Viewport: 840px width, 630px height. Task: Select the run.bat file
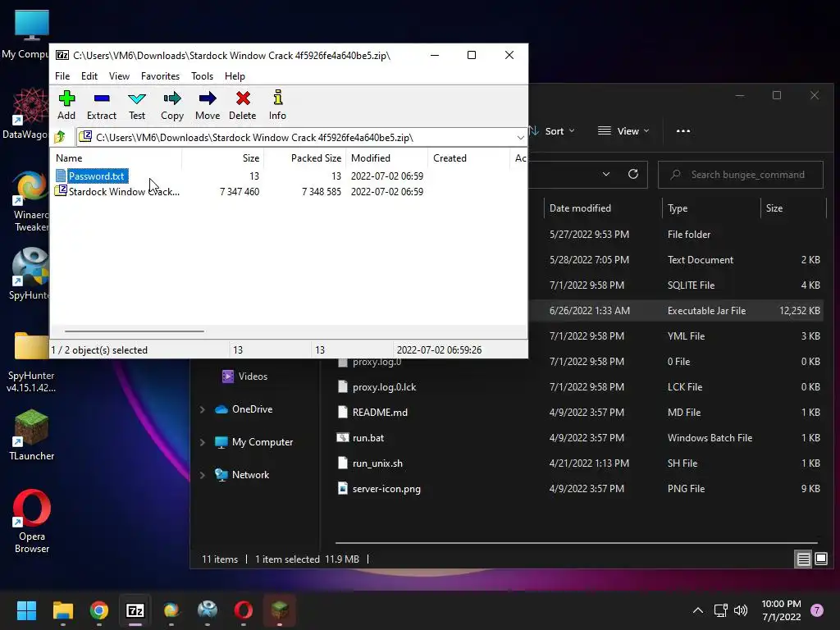pyautogui.click(x=368, y=438)
